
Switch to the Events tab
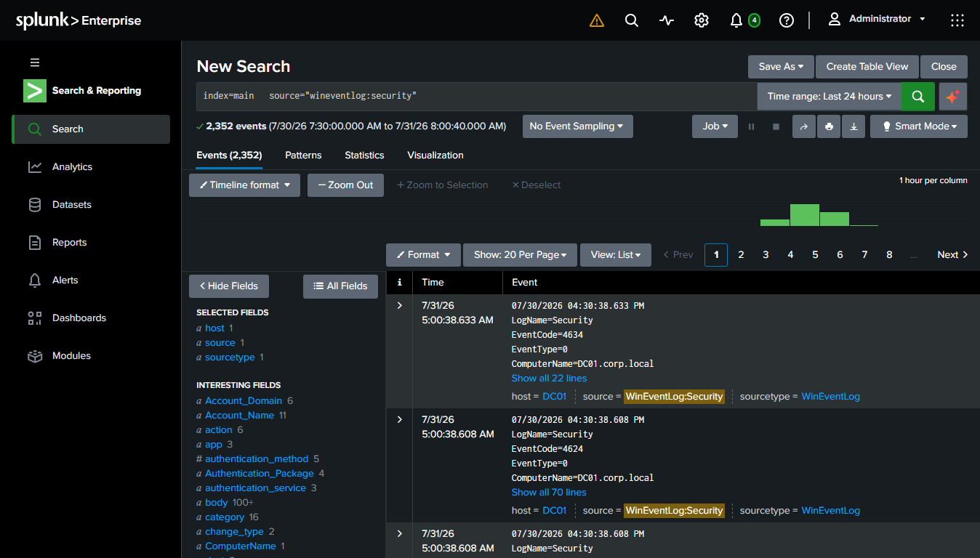[229, 155]
